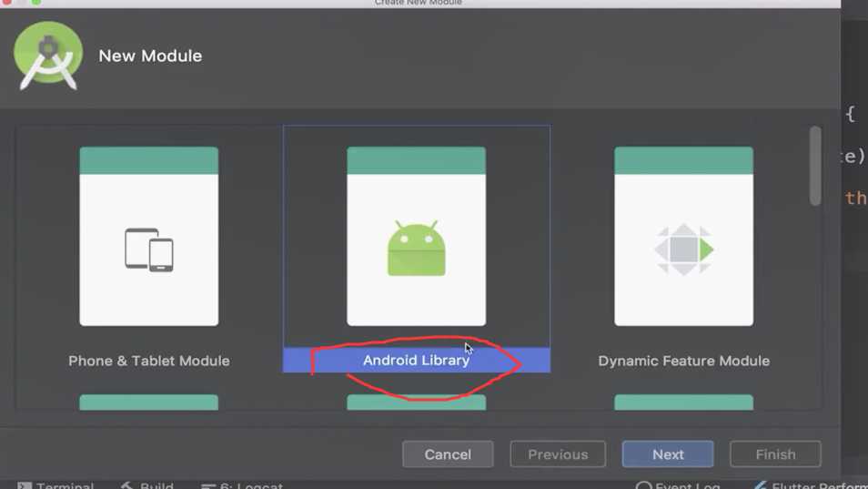Click the Previous button
The image size is (868, 489).
point(558,454)
